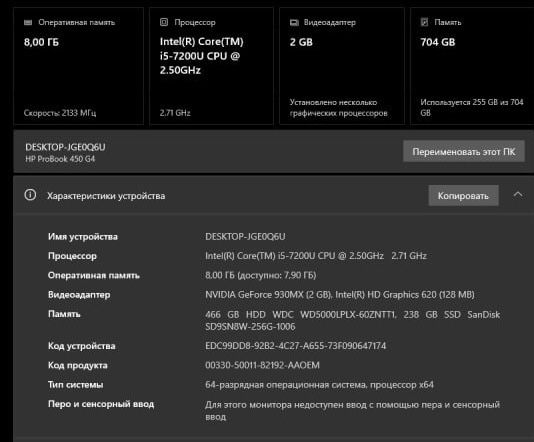This screenshot has height=442, width=534.
Task: Click the Оперативная память label in specifications
Action: point(94,275)
